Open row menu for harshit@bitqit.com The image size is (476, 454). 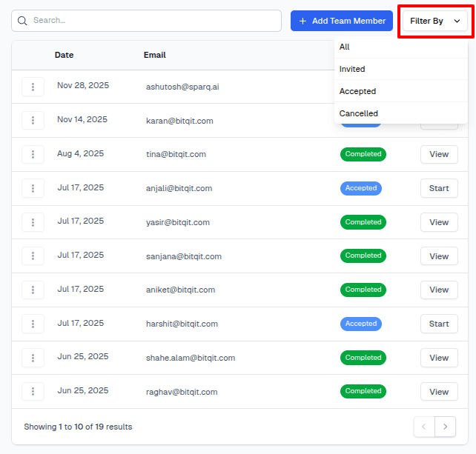tap(33, 324)
